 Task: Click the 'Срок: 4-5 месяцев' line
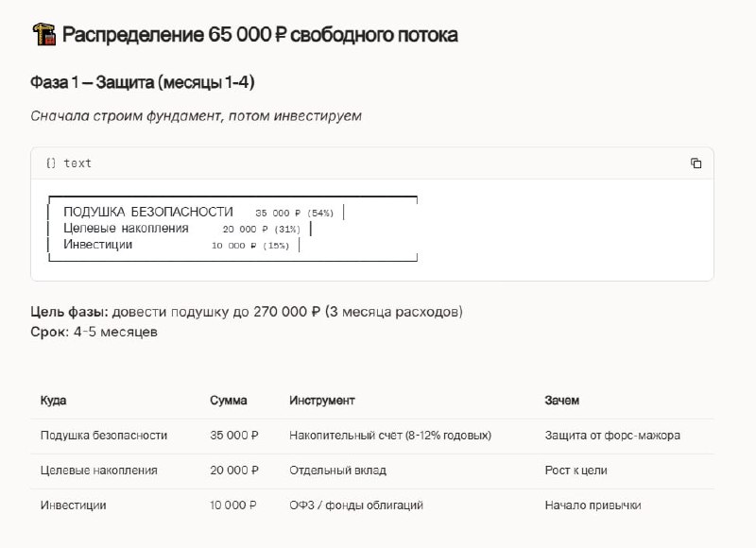[94, 332]
